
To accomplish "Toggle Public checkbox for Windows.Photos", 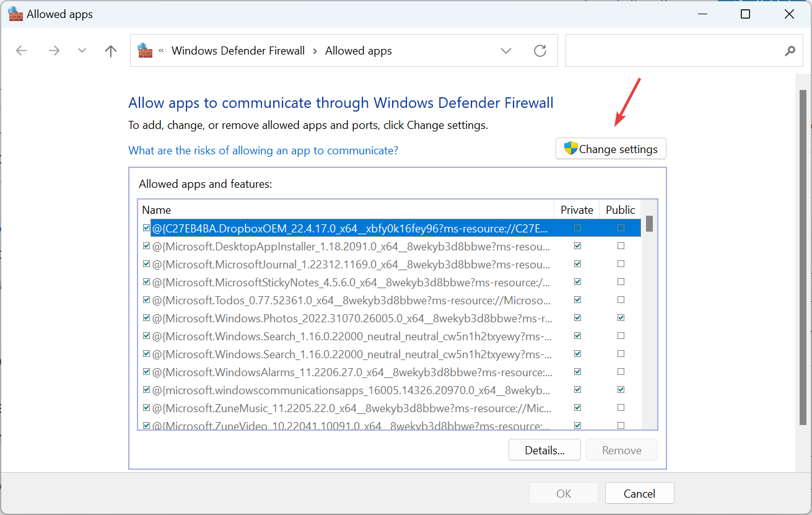I will [x=621, y=318].
